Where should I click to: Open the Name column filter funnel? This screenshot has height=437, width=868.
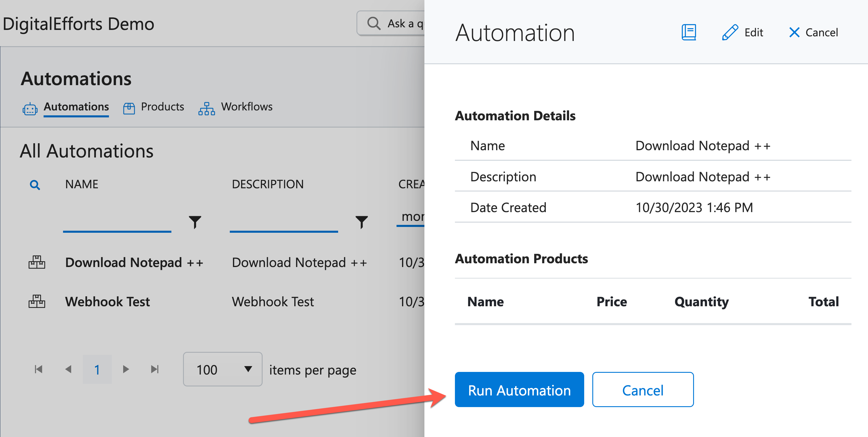[195, 222]
